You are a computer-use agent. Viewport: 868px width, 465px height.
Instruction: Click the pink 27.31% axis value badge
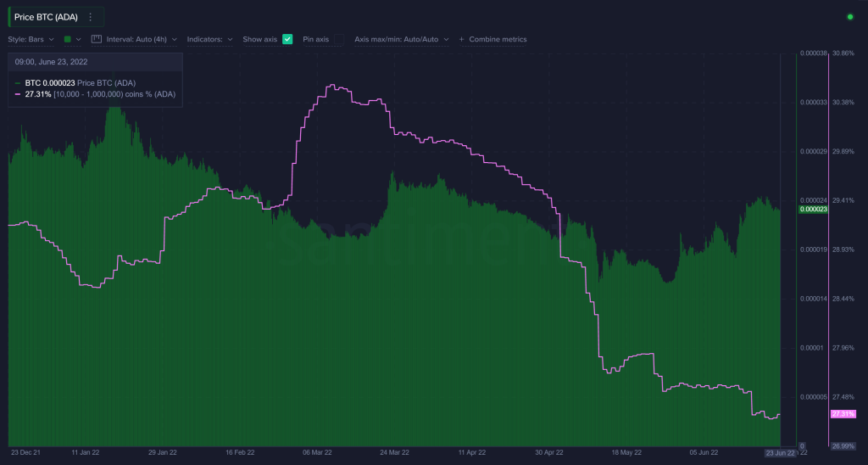pos(842,414)
